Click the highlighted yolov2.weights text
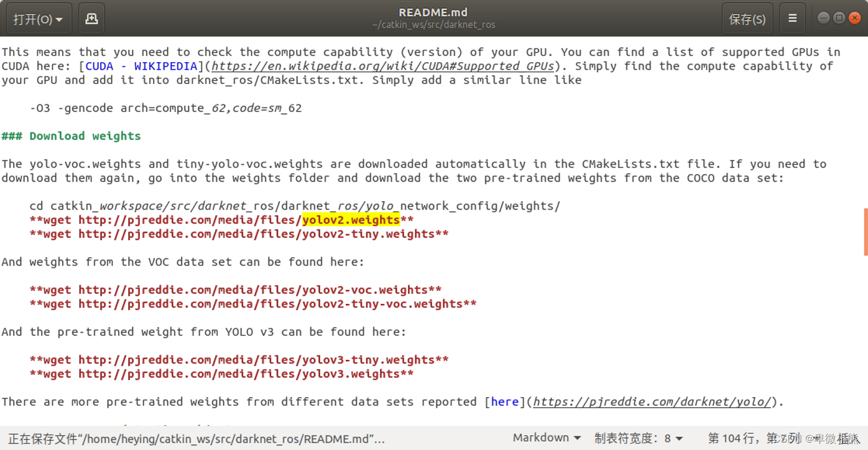 (x=351, y=220)
